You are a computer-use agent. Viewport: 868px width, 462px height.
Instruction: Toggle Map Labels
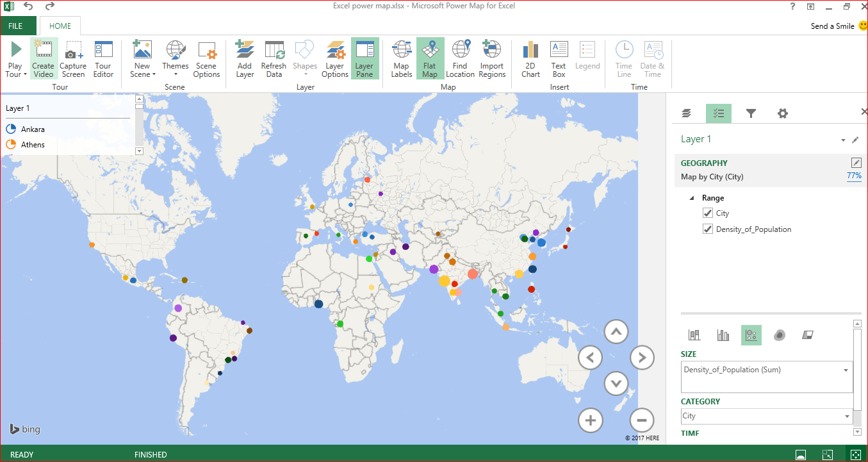[x=402, y=59]
